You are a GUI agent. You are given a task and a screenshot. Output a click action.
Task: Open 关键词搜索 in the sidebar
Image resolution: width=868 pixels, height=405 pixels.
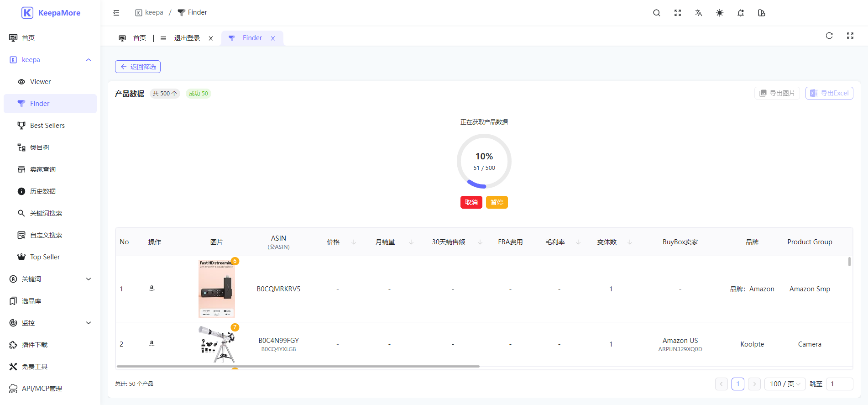pos(50,213)
